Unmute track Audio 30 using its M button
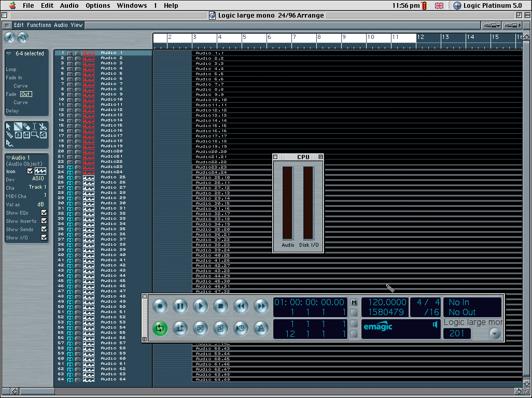This screenshot has height=398, width=532. [70, 204]
